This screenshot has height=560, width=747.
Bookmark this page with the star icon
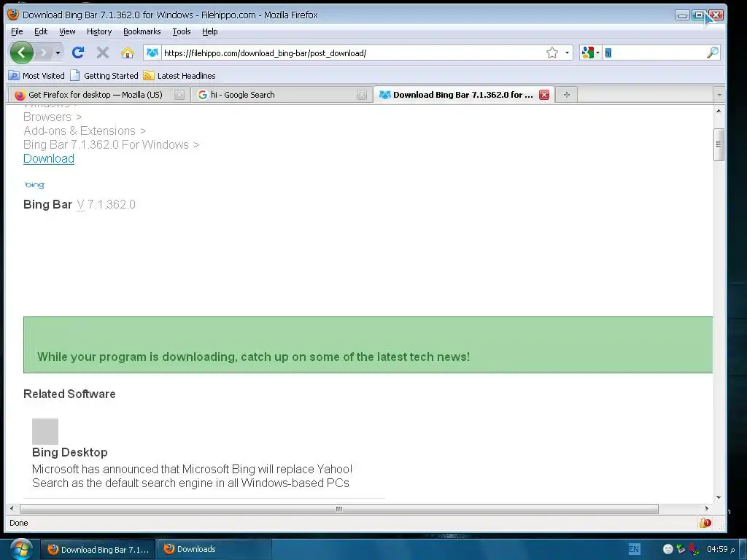pos(551,52)
